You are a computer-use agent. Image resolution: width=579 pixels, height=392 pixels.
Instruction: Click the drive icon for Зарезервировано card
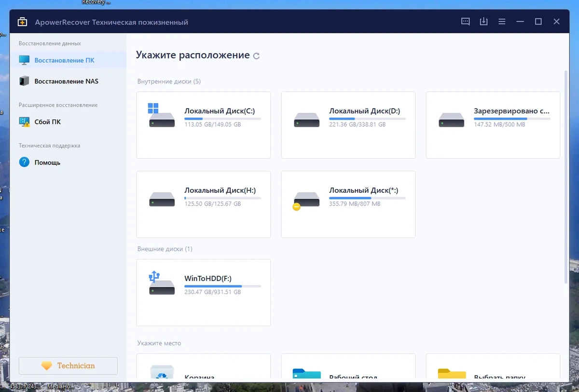(451, 120)
